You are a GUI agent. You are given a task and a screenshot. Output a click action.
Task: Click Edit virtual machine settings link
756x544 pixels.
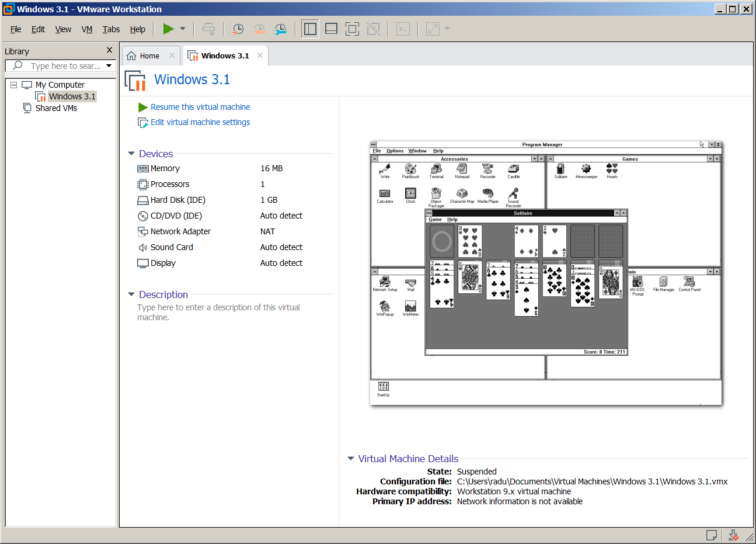(200, 122)
